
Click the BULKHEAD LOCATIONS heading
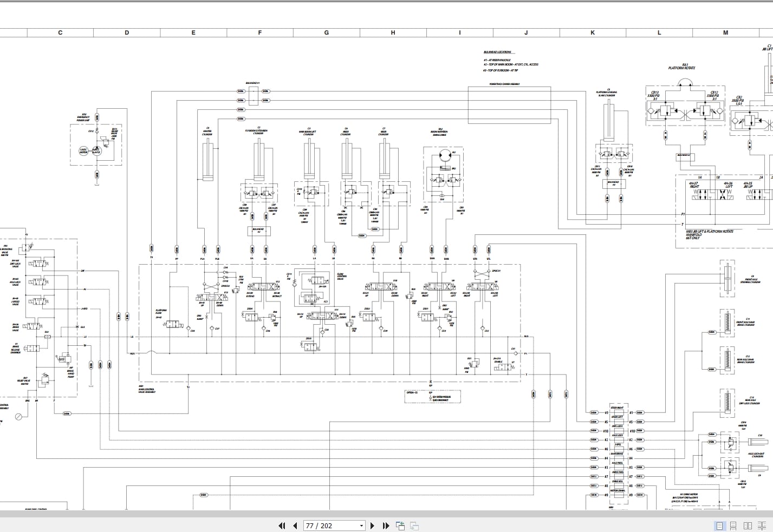pyautogui.click(x=497, y=52)
